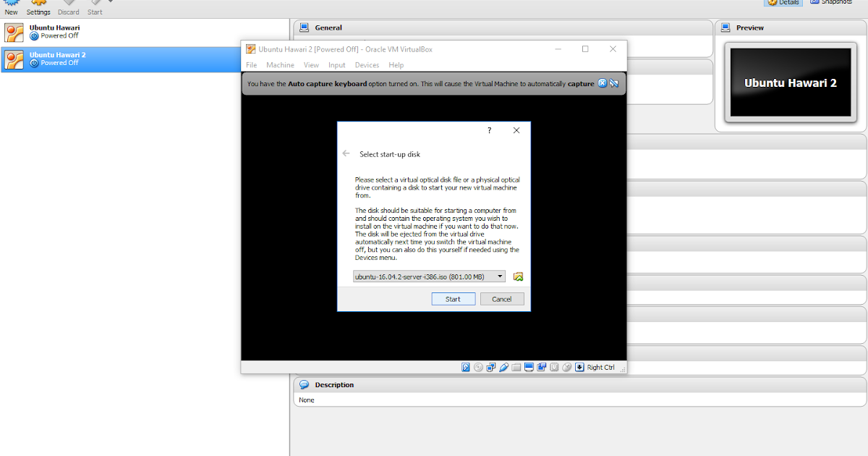Maximize the Ubuntu Hawari 2 VM window
Viewport: 868px width, 456px height.
pyautogui.click(x=585, y=49)
